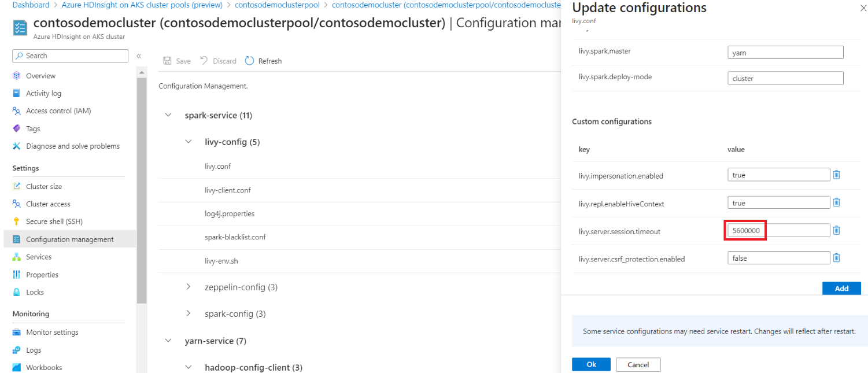Image resolution: width=868 pixels, height=373 pixels.
Task: Delete the livy.repl.enableHiveContext entry
Action: pos(836,202)
